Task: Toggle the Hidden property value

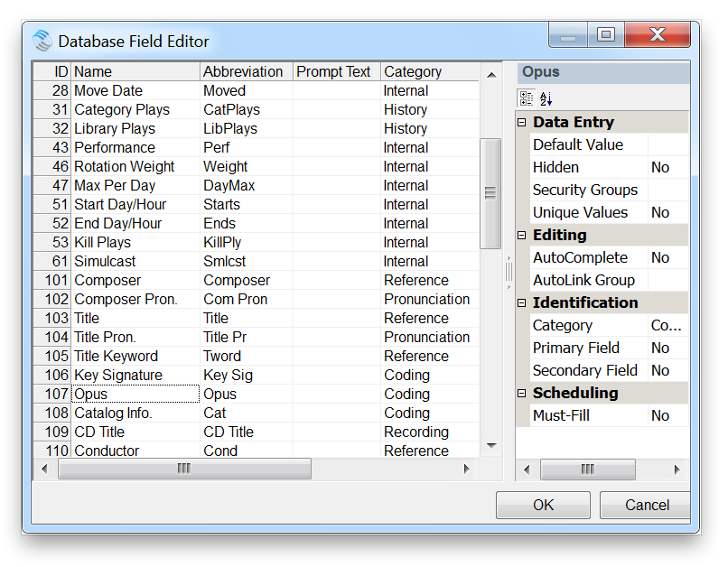Action: click(667, 167)
